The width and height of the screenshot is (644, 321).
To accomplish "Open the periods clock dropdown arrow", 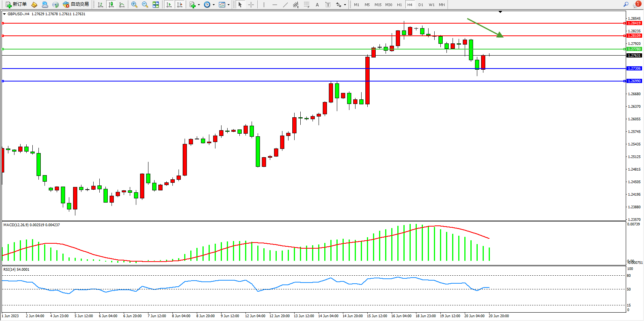I will click(x=214, y=5).
